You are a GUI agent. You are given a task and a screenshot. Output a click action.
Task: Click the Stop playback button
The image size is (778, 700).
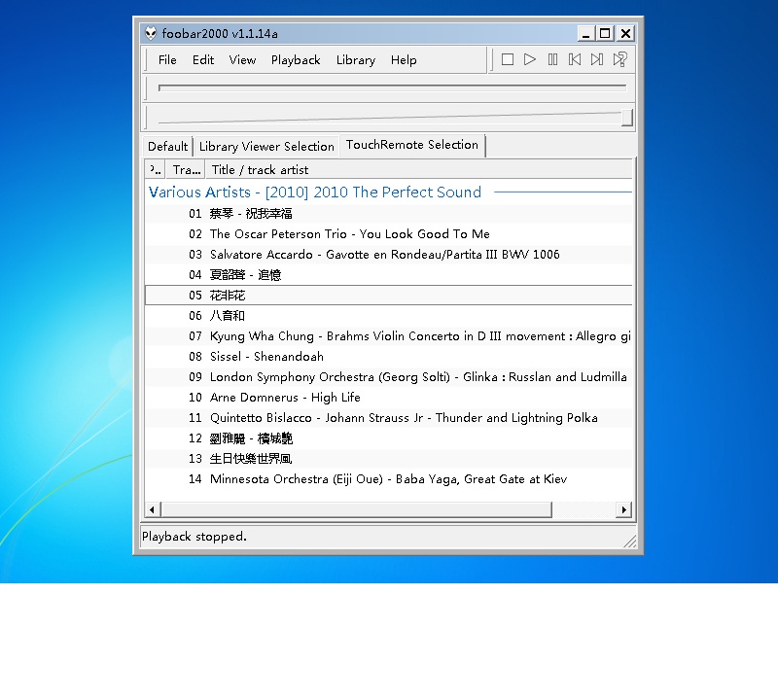point(507,60)
